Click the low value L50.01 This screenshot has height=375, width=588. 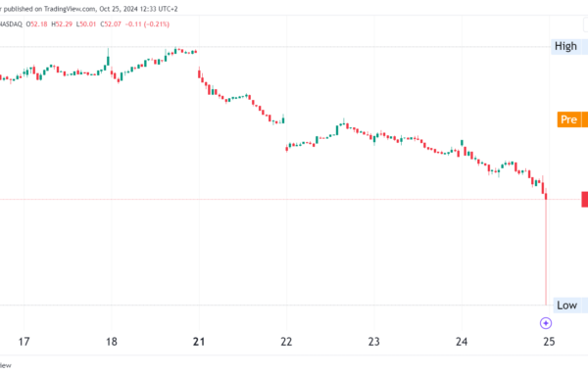tap(86, 24)
